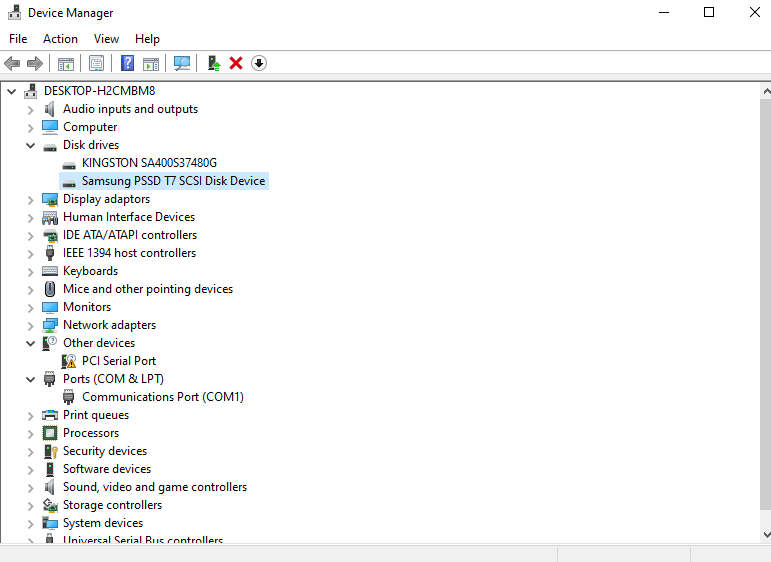This screenshot has height=562, width=771.
Task: Select Communications Port (COM1) device
Action: tap(162, 397)
